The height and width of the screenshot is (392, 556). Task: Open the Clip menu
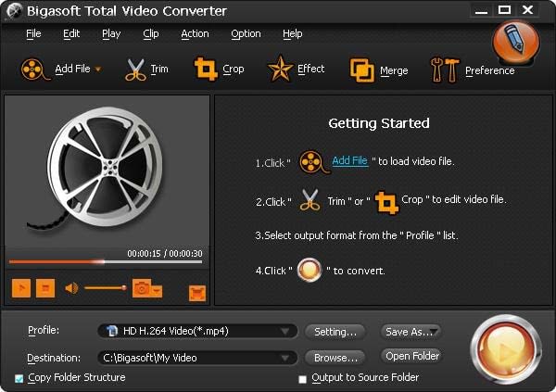click(151, 33)
